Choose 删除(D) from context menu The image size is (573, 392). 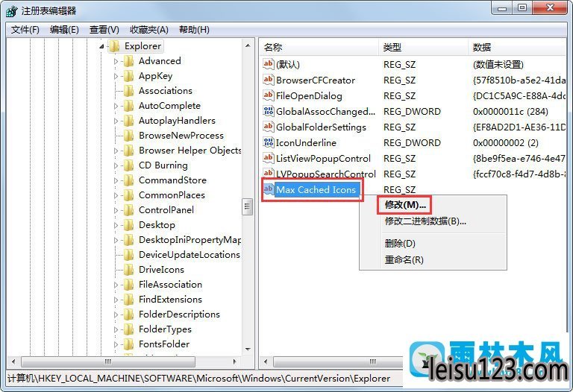400,243
